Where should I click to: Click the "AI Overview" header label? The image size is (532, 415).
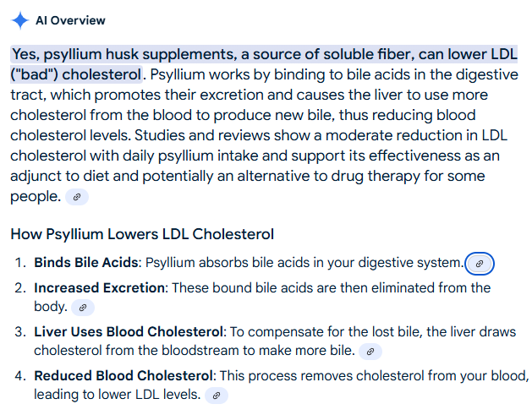(x=71, y=20)
